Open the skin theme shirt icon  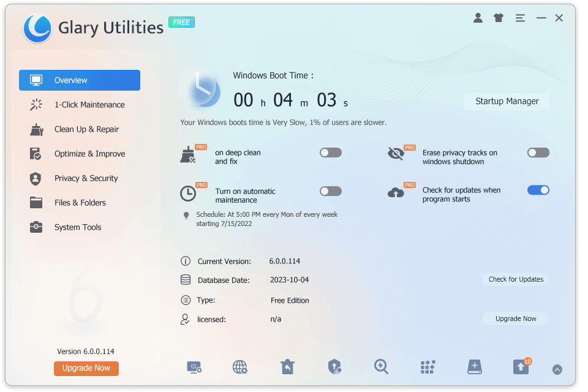(x=499, y=18)
